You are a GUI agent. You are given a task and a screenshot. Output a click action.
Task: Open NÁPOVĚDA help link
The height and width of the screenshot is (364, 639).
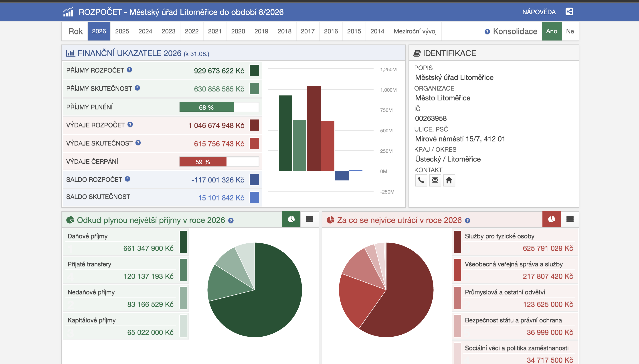point(539,12)
